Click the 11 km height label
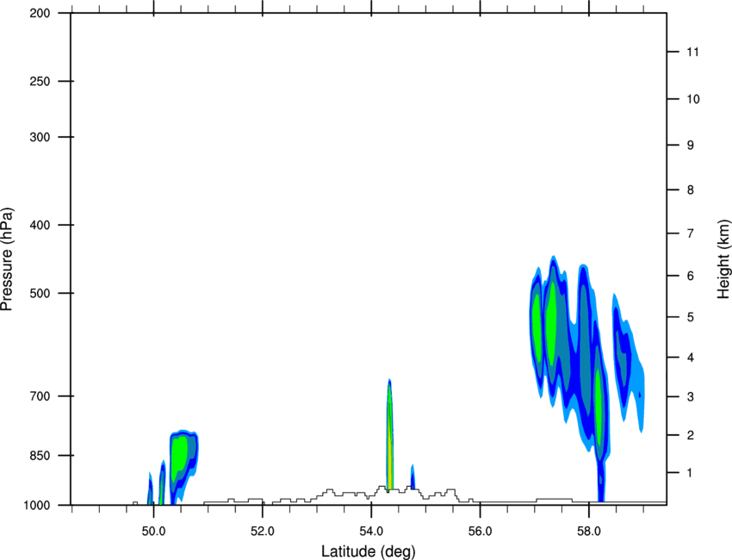This screenshot has height=560, width=732. [693, 52]
